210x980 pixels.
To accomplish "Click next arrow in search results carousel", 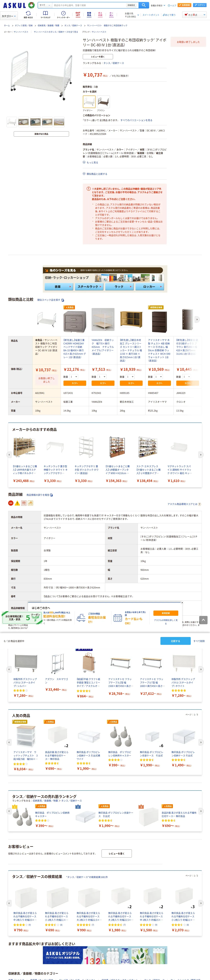I will coord(201,903).
